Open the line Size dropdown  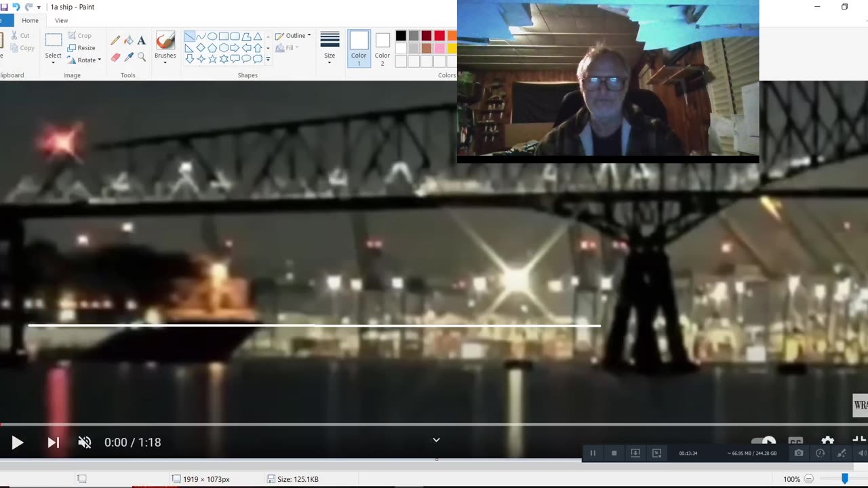330,49
